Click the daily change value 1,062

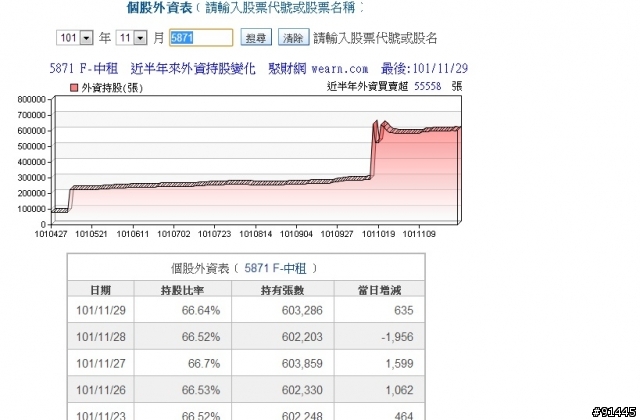[400, 390]
